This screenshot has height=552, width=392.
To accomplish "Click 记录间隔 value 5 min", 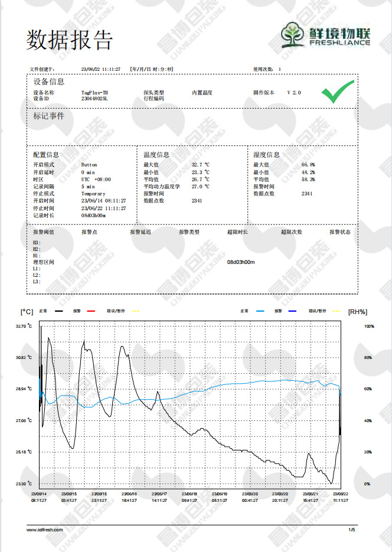I will 88,187.
